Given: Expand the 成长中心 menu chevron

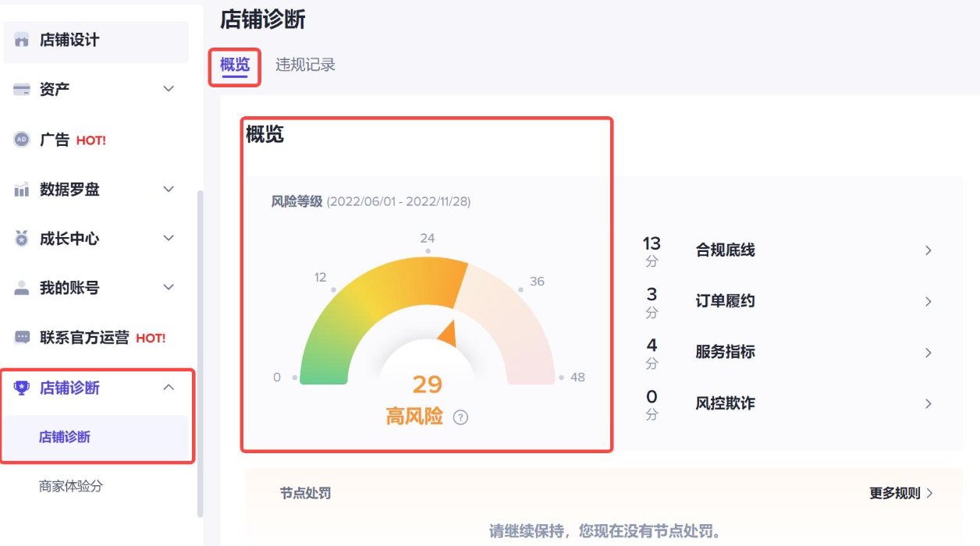Looking at the screenshot, I should coord(169,238).
